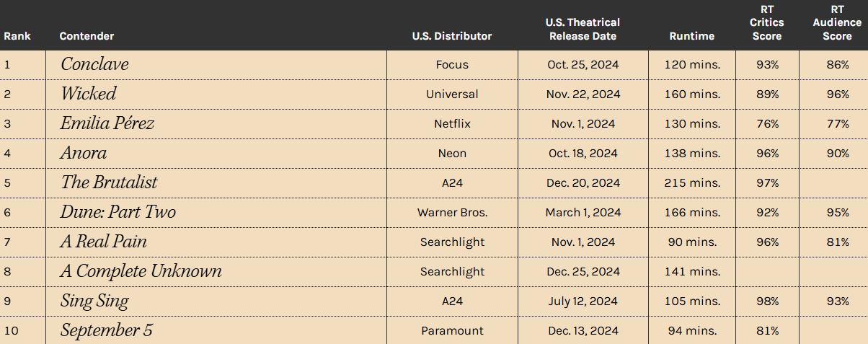868x344 pixels.
Task: Select the Sing Sing title
Action: (94, 301)
